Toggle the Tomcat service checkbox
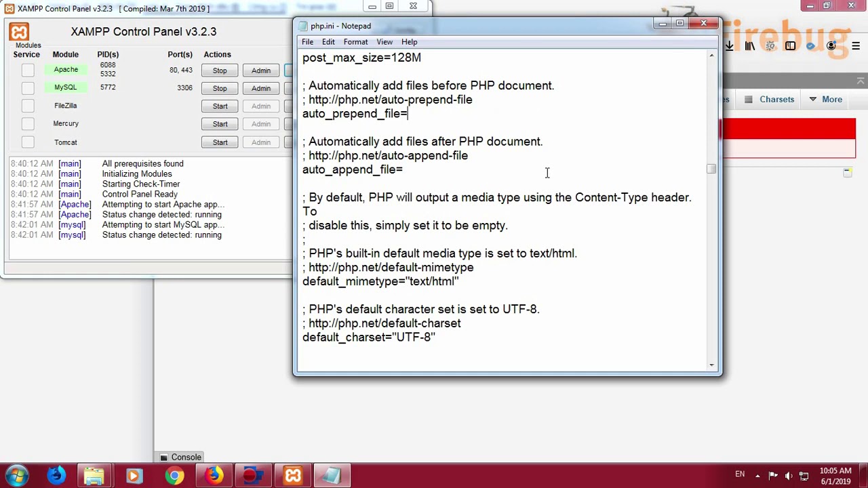This screenshot has height=488, width=868. coord(28,142)
